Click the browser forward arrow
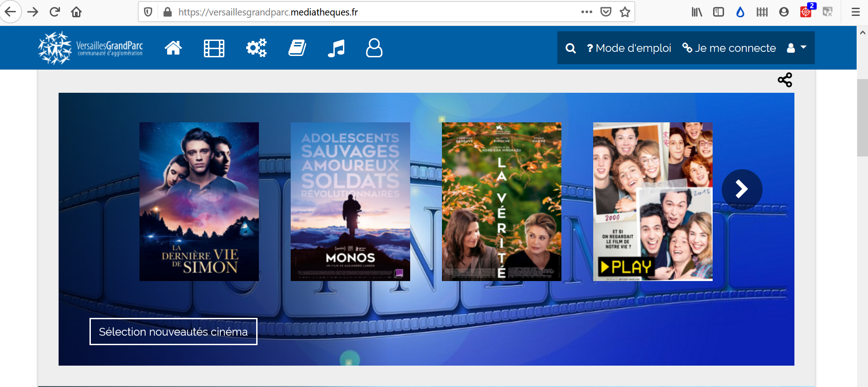The width and height of the screenshot is (868, 387). 33,12
